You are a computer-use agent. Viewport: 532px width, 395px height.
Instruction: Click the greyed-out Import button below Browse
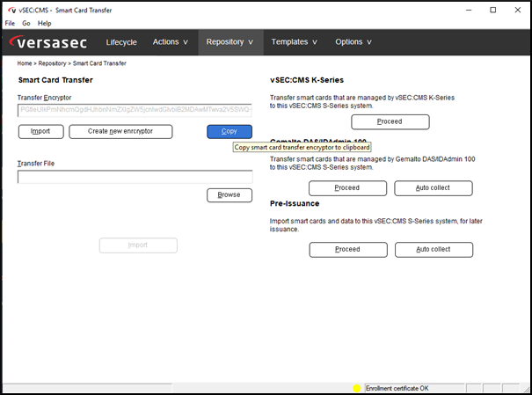pos(138,245)
